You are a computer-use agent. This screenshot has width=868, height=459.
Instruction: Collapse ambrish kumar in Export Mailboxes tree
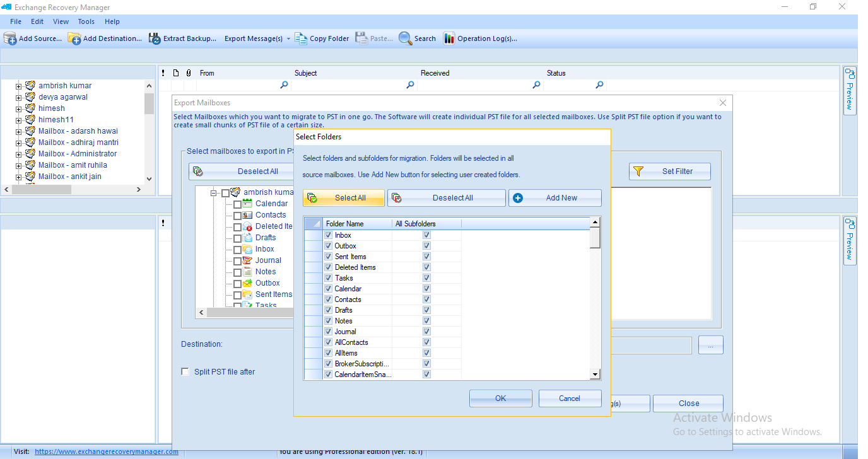click(x=214, y=193)
